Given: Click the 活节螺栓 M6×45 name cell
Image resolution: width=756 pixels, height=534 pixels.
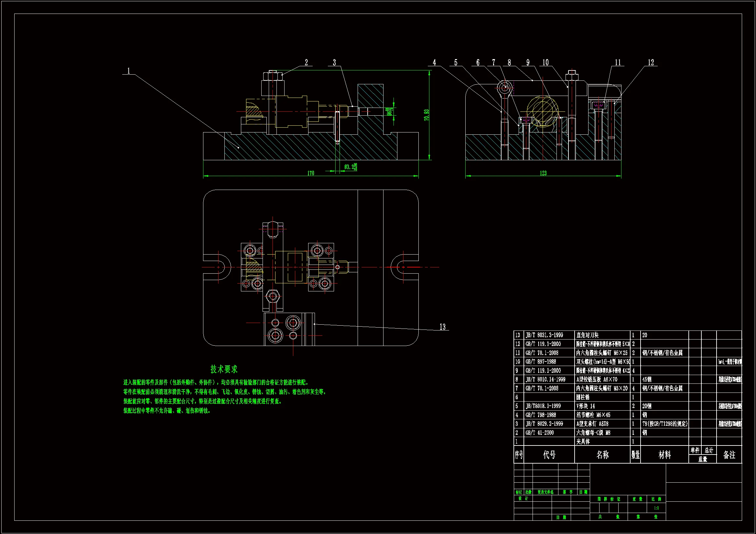Looking at the screenshot, I should coord(593,415).
